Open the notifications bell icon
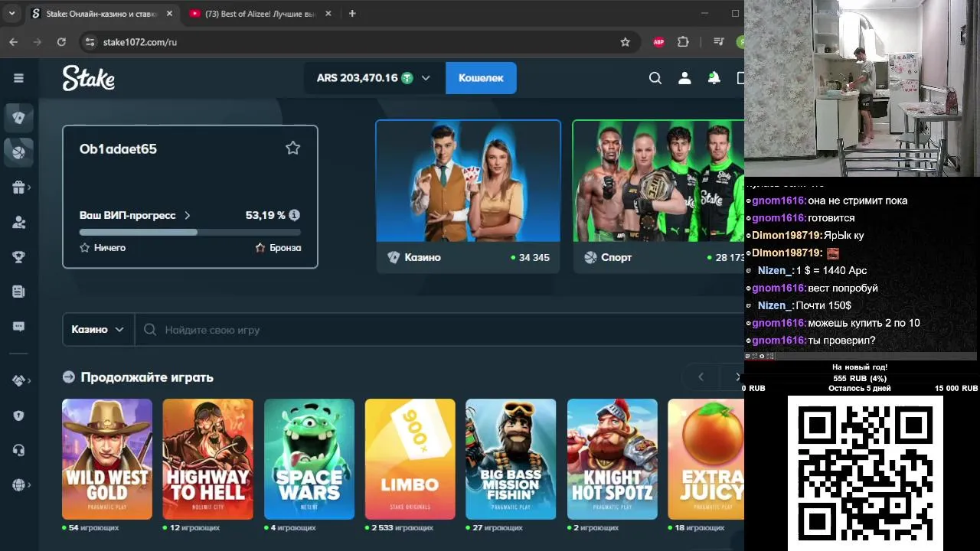 [x=714, y=78]
